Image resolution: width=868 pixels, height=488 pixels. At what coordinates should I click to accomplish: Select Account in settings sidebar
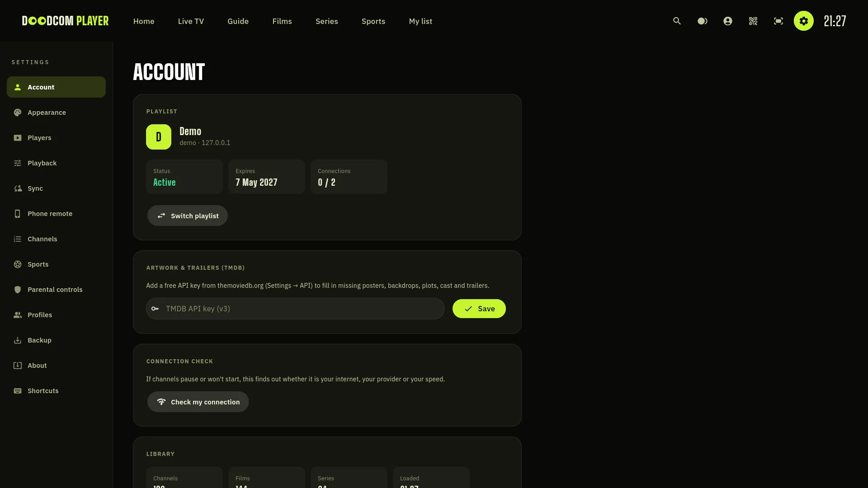click(56, 87)
